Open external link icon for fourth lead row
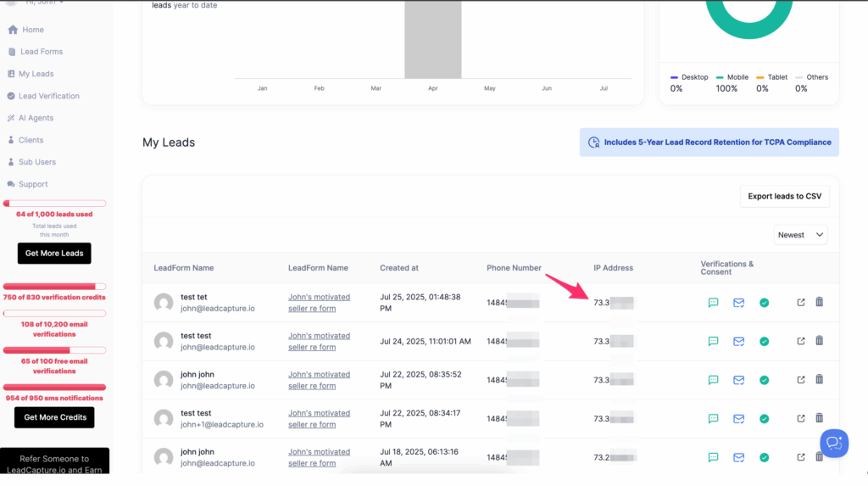Viewport: 868px width, 486px height. click(801, 418)
